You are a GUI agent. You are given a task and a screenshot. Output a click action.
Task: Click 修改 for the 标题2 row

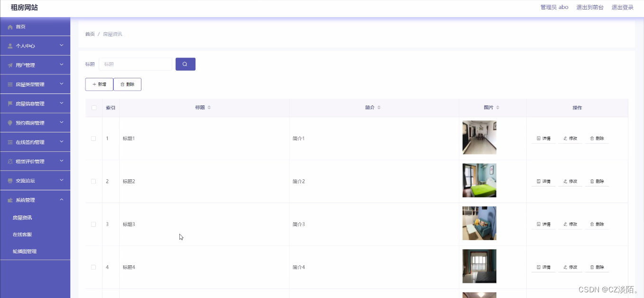[x=570, y=181]
